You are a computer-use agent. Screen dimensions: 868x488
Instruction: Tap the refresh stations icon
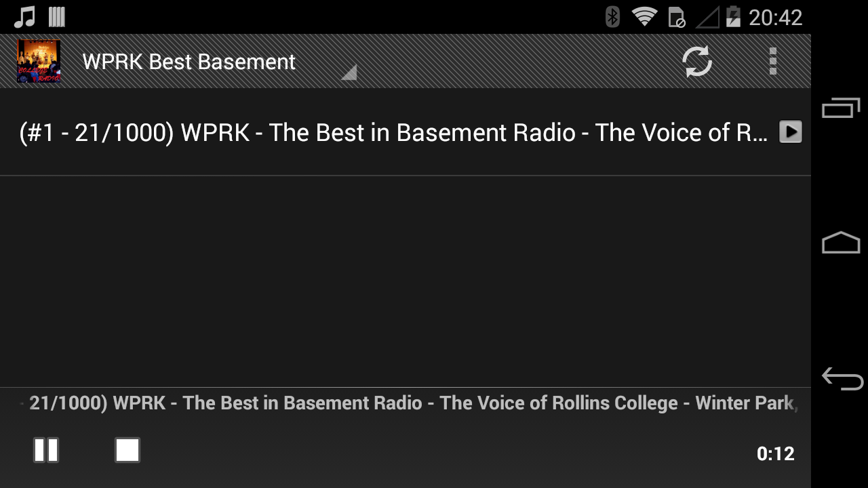click(696, 62)
